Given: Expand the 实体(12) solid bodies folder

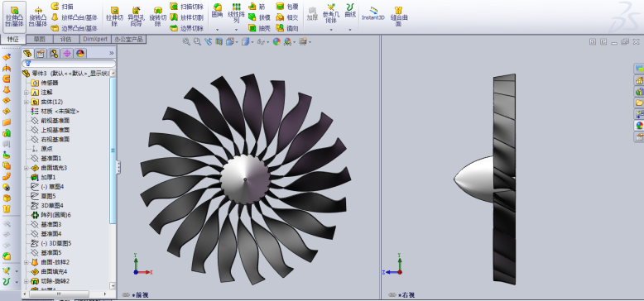Looking at the screenshot, I should coord(26,102).
